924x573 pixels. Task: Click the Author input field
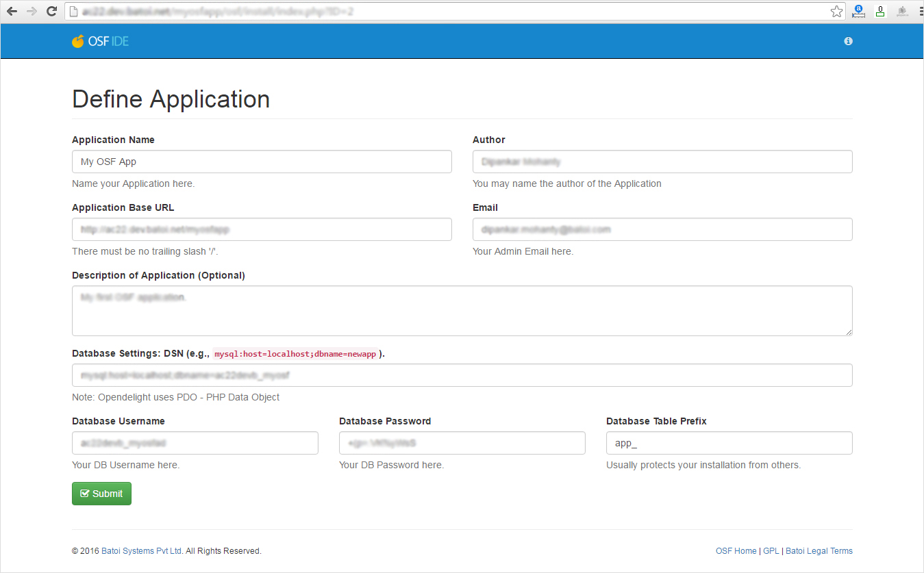662,162
